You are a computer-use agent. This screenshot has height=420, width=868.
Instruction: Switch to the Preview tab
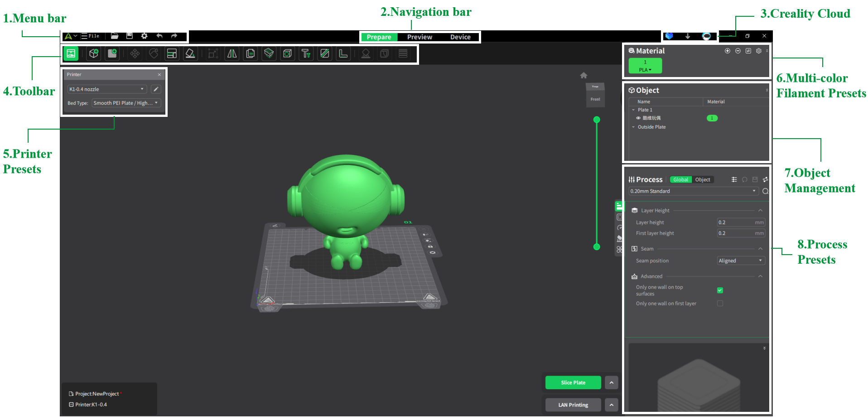419,37
